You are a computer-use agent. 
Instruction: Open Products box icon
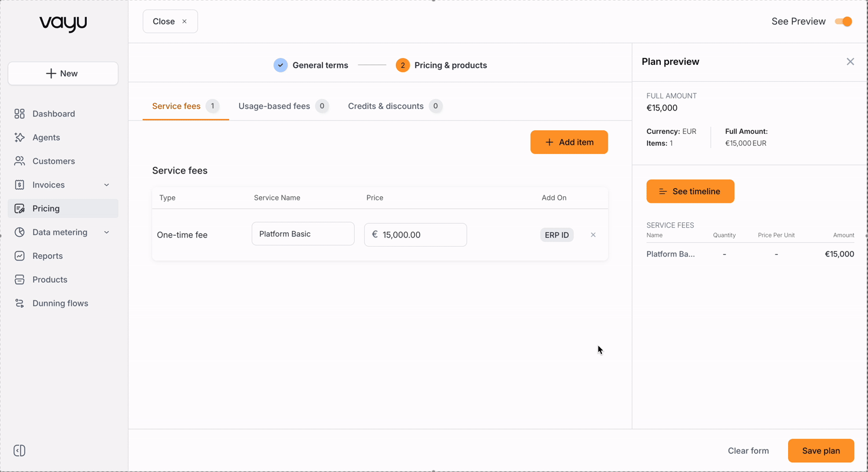20,280
